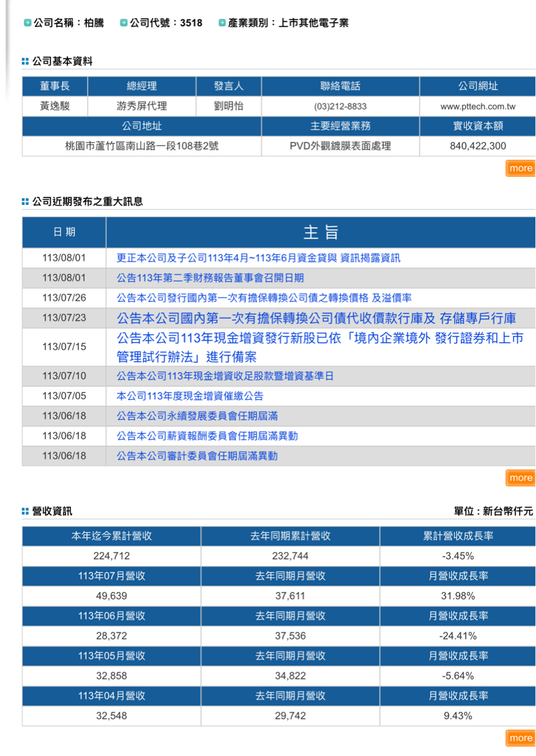The width and height of the screenshot is (536, 756).
Task: Open announcement 本公司113年度現金增資催繳公告
Action: coord(189,396)
